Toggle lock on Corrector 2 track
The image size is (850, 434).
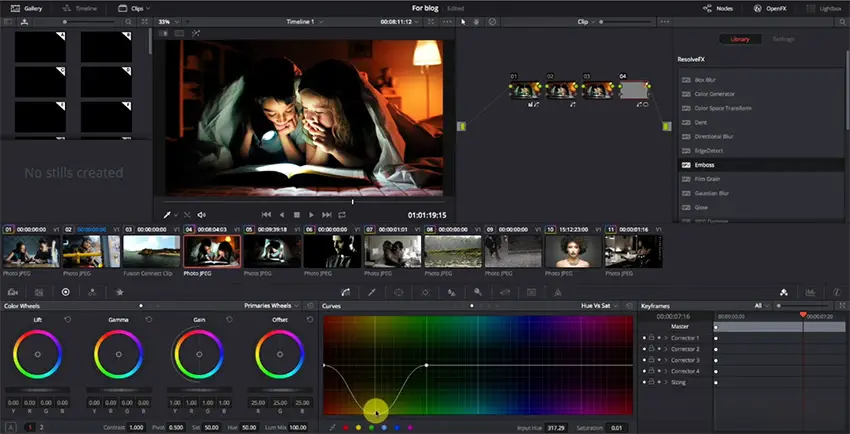point(652,349)
